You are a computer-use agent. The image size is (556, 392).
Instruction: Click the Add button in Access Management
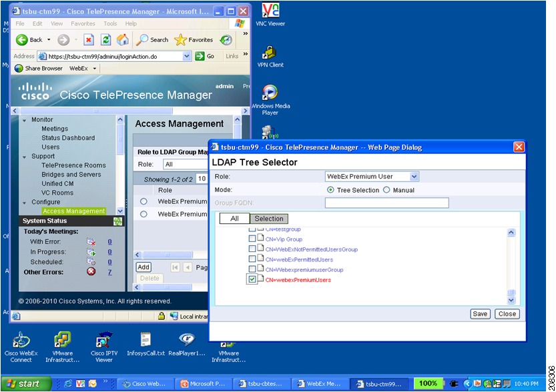pos(144,267)
